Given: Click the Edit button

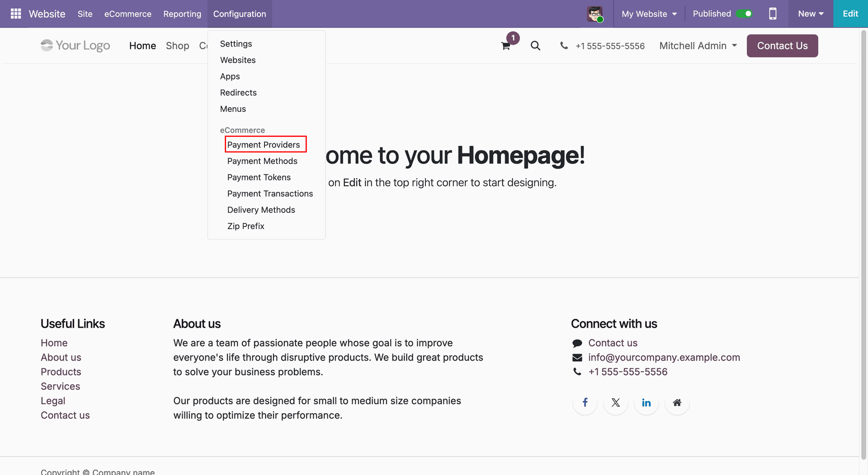Looking at the screenshot, I should pyautogui.click(x=850, y=14).
